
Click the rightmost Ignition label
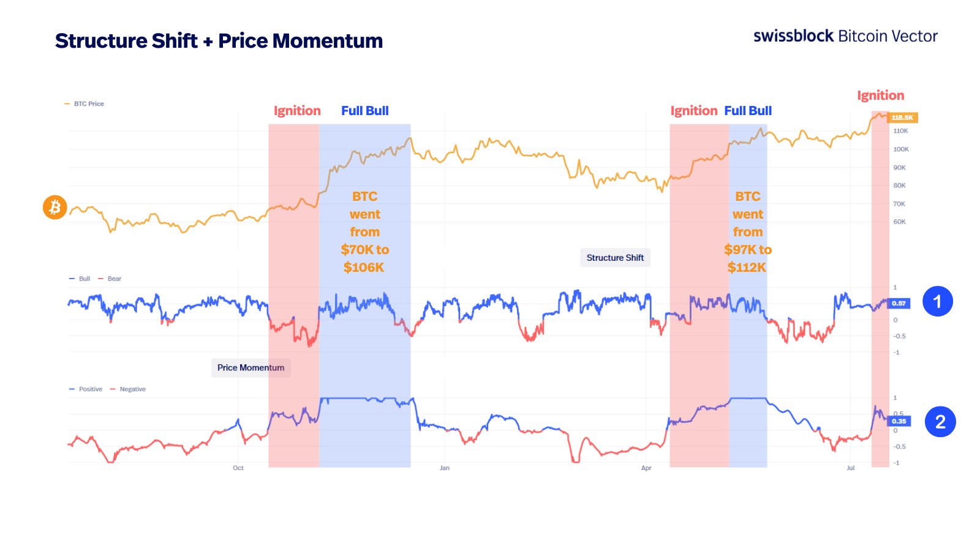coord(880,96)
